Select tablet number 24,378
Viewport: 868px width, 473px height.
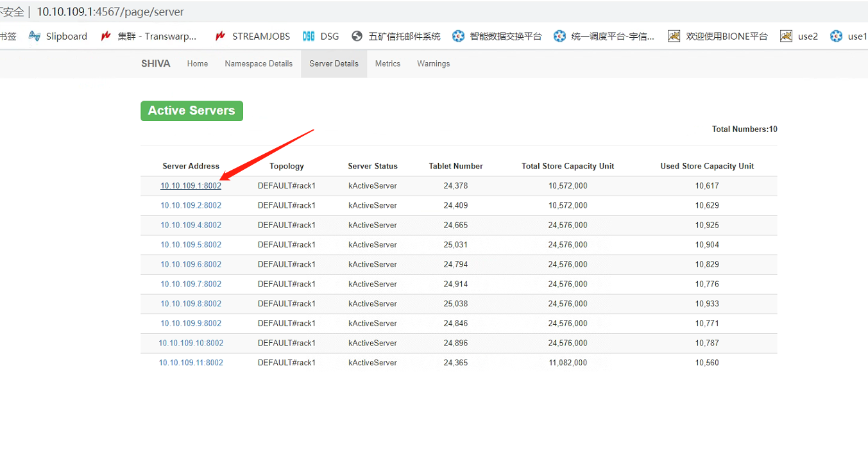click(x=455, y=186)
